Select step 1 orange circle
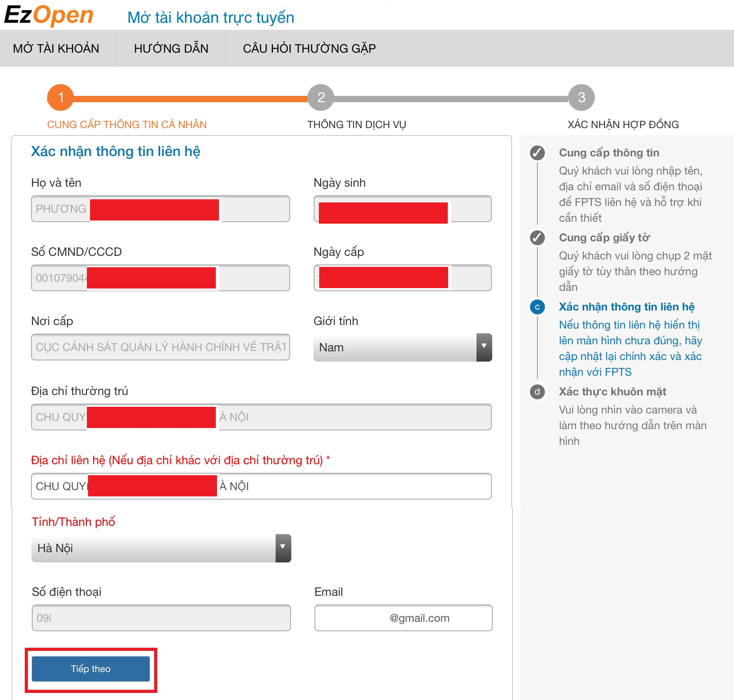The width and height of the screenshot is (734, 700). [x=61, y=97]
